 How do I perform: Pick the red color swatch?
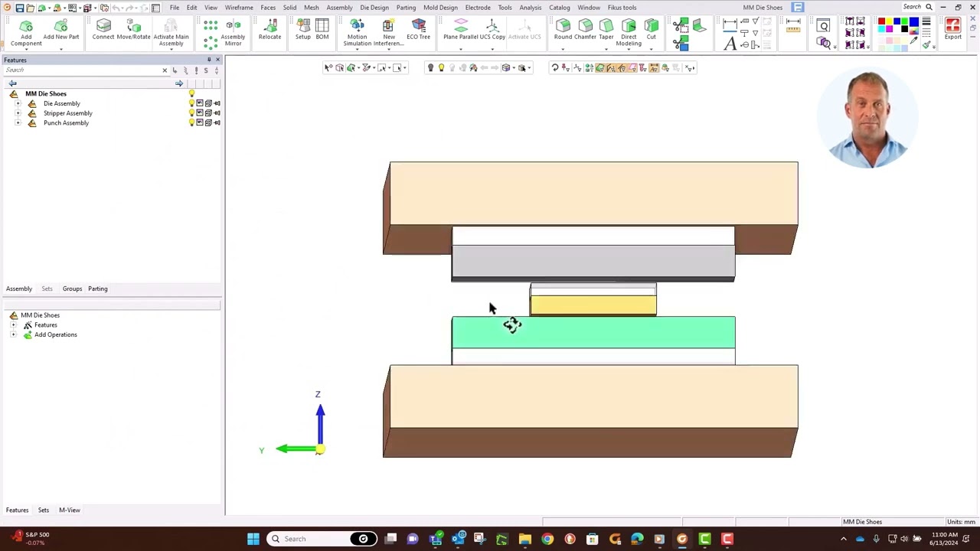(882, 22)
